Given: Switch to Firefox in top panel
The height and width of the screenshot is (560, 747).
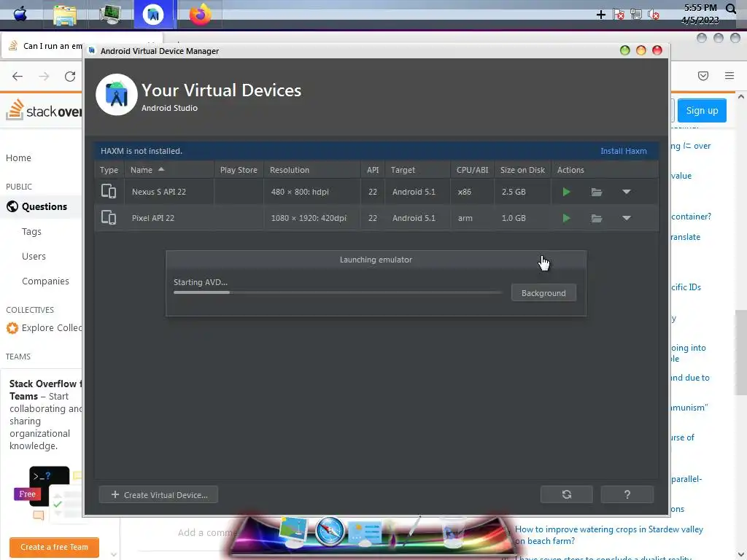Looking at the screenshot, I should coord(200,15).
